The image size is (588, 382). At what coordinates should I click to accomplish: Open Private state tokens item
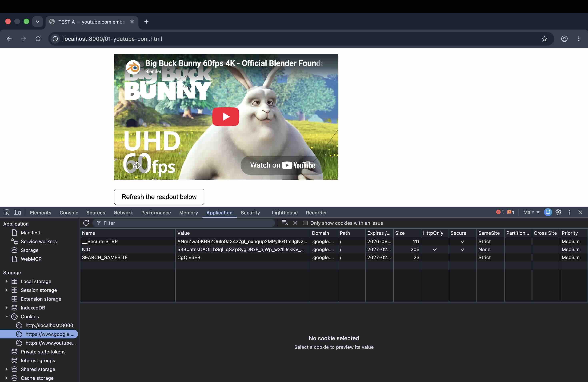[x=43, y=351]
